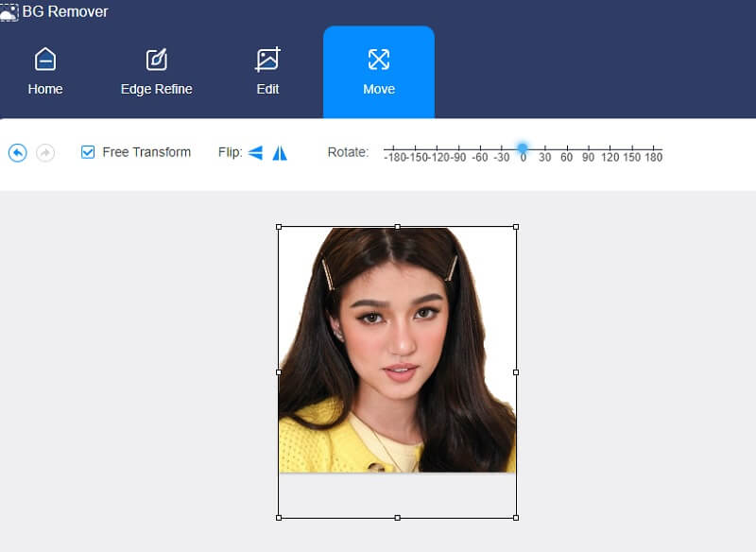Switch to the Edge Refine tab
This screenshot has width=756, height=552.
click(x=156, y=71)
